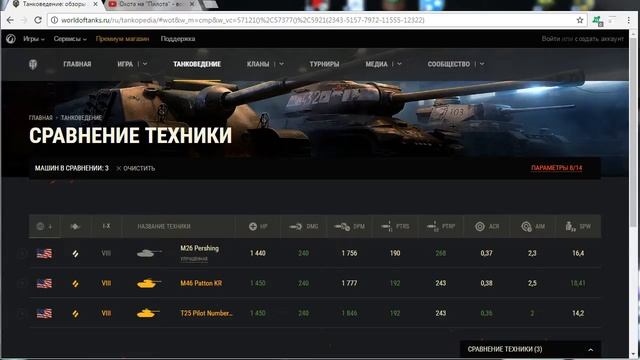
Task: Sort by the I-X tier column header
Action: click(x=107, y=226)
